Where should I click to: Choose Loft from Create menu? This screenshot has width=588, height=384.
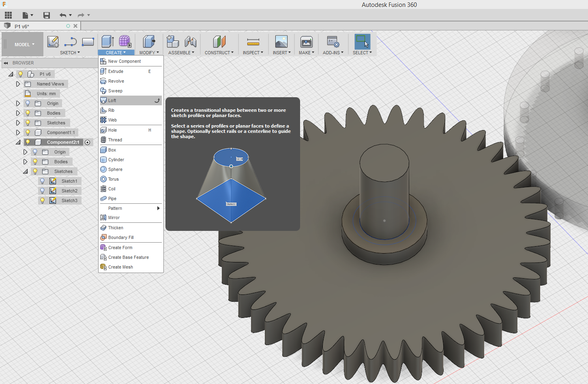click(131, 100)
